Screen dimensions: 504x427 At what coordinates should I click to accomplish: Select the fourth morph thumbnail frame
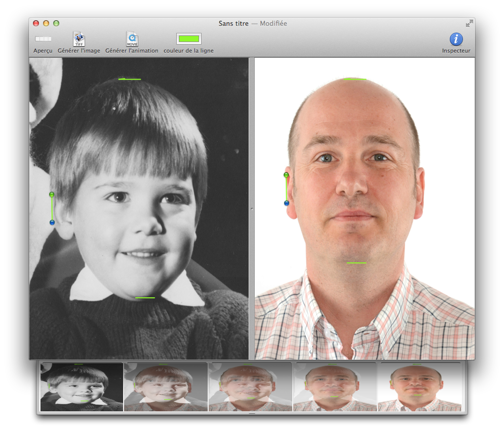(335, 386)
